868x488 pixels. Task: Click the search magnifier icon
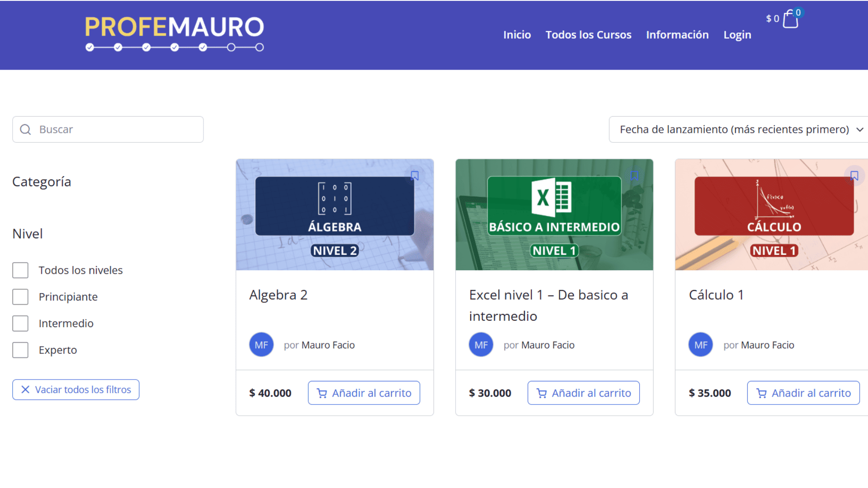click(x=26, y=130)
